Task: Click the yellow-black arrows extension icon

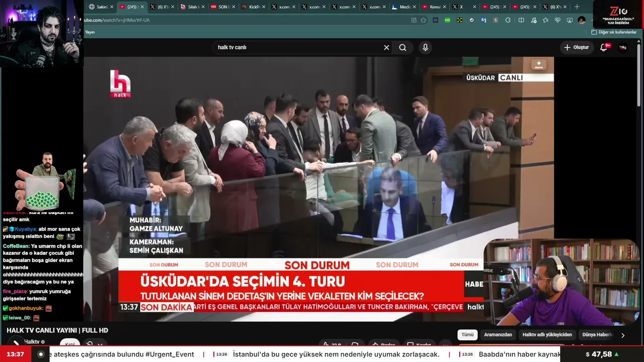Action: pos(459,20)
